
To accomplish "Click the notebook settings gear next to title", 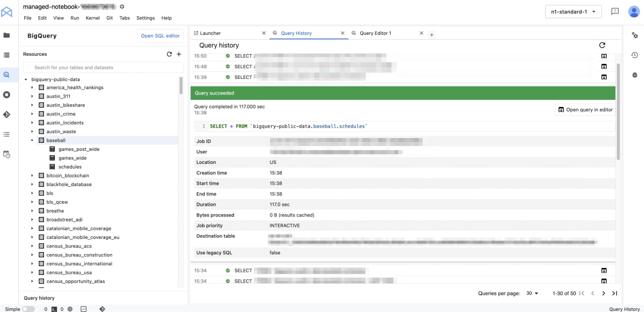I will point(122,6).
